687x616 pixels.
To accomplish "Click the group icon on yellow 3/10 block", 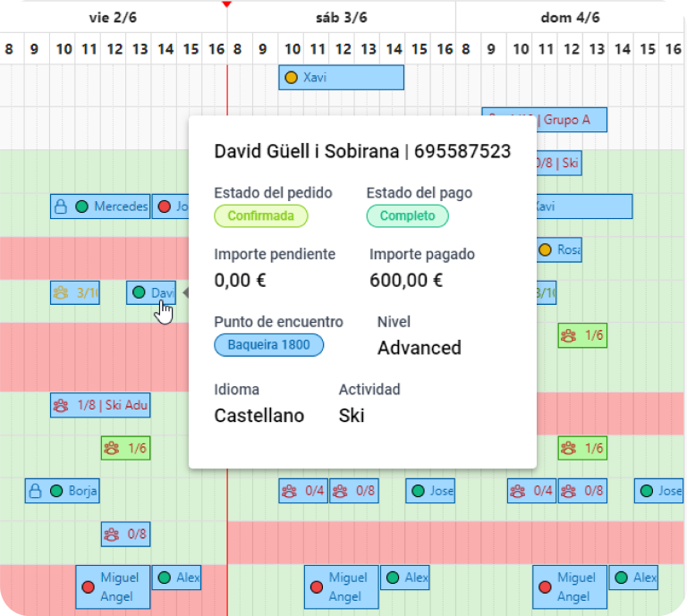I will (61, 292).
